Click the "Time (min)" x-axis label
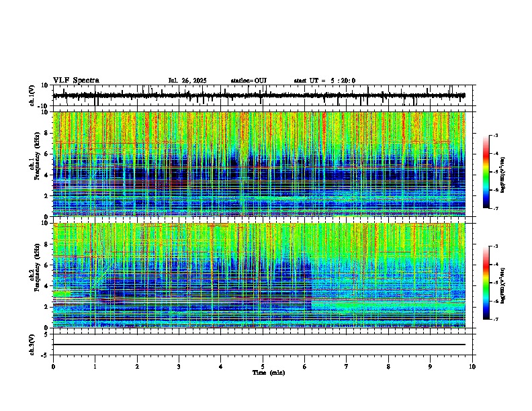Viewport: 532px width, 411px height. (x=269, y=373)
